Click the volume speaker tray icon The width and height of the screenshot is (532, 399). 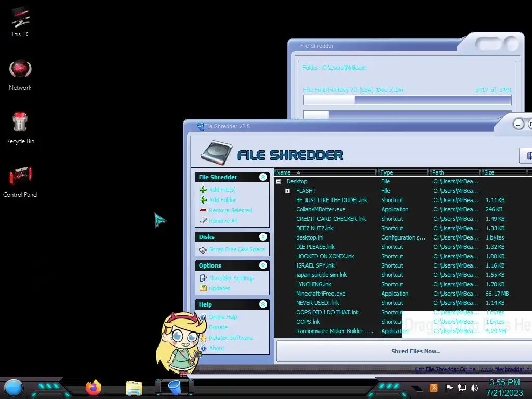point(474,388)
